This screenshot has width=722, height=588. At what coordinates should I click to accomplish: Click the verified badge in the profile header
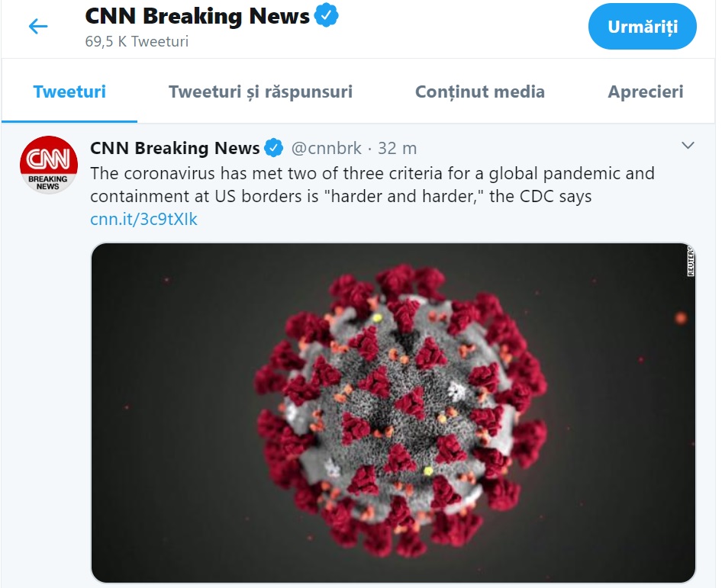click(327, 16)
